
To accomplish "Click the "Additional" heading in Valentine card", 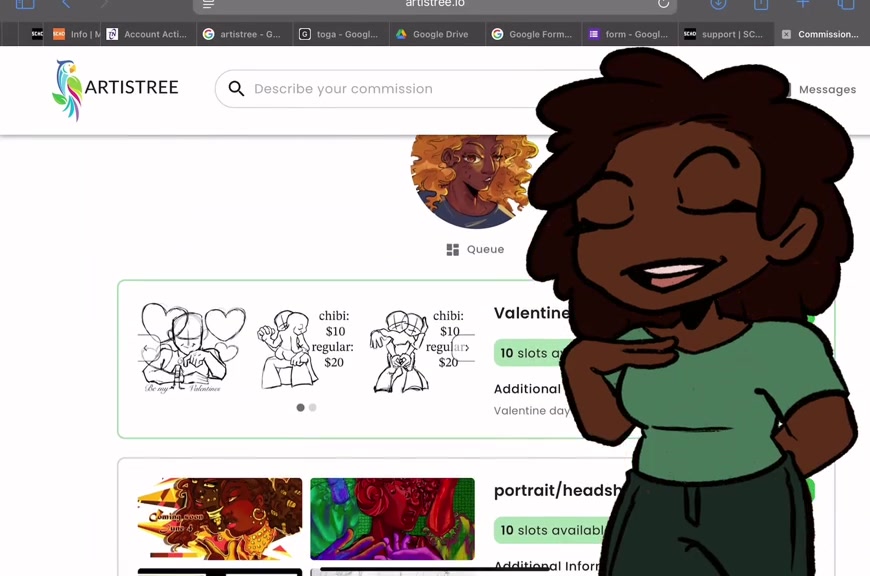I will pyautogui.click(x=527, y=389).
